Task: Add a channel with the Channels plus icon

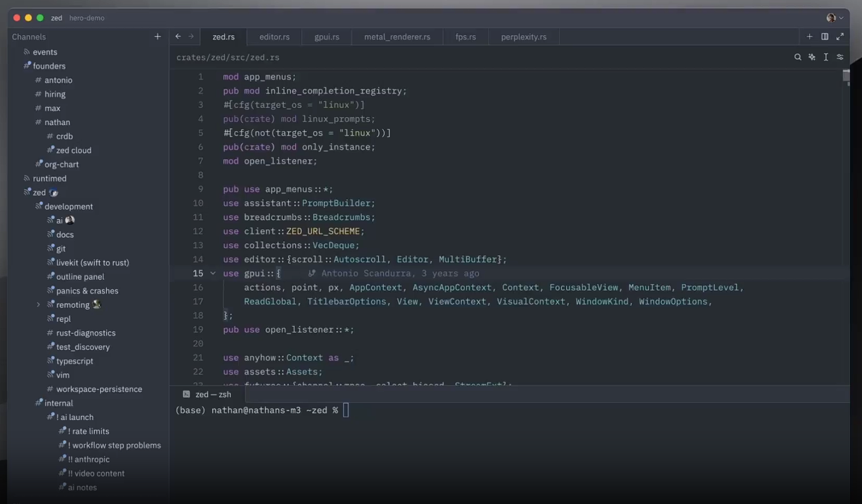Action: [157, 36]
